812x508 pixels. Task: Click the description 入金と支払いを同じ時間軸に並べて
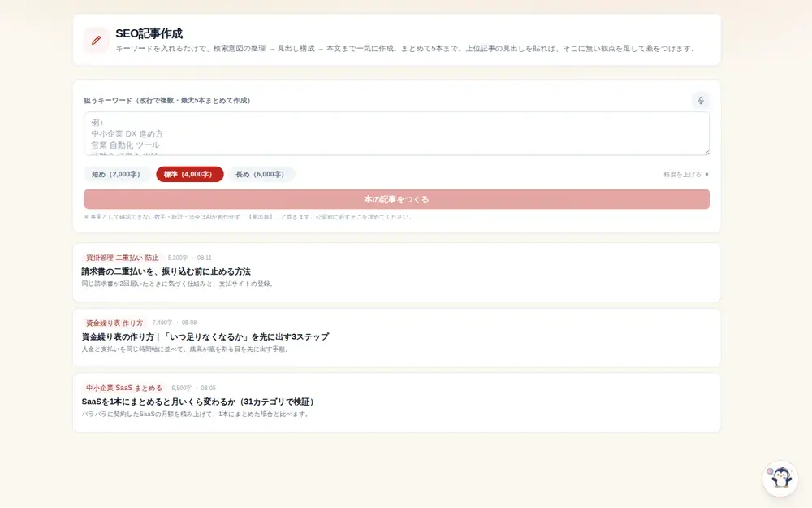[185, 350]
